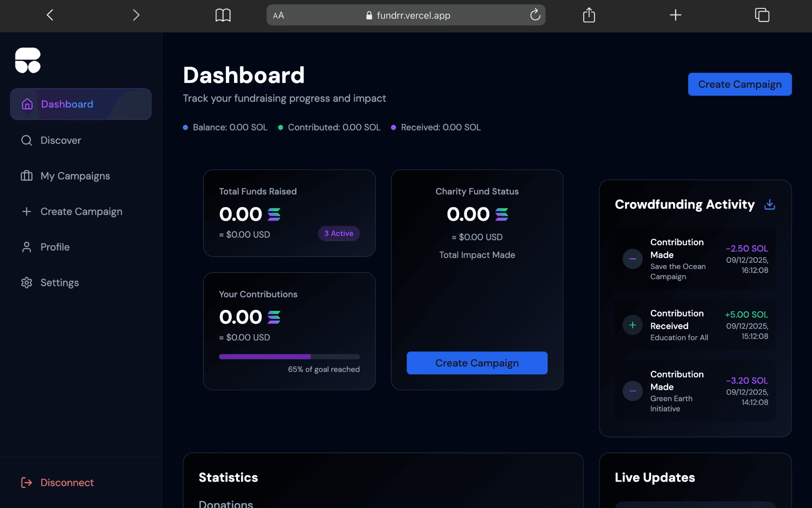The image size is (812, 508).
Task: Click Create Campaign in Charity Fund card
Action: click(x=477, y=363)
